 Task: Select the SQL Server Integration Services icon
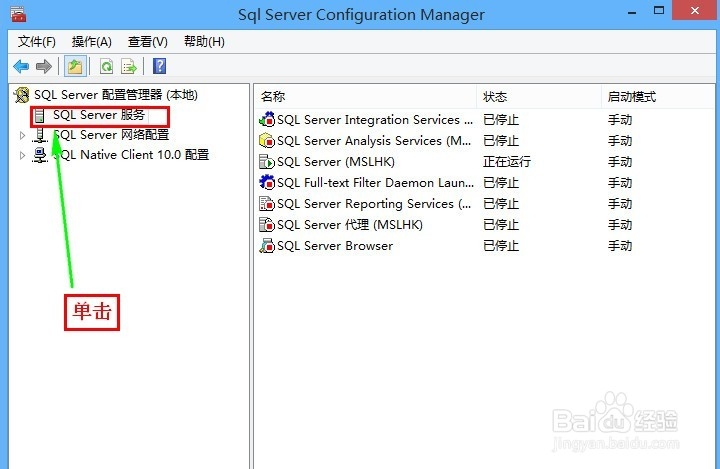pos(267,119)
